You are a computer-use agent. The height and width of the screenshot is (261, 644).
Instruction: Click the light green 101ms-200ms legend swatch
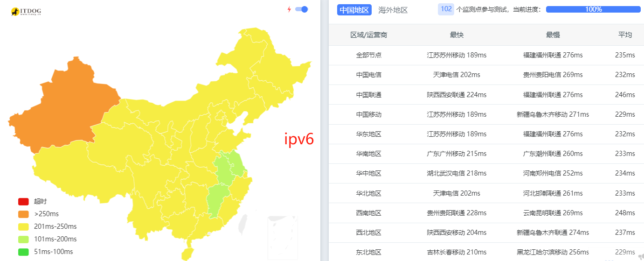pos(24,240)
